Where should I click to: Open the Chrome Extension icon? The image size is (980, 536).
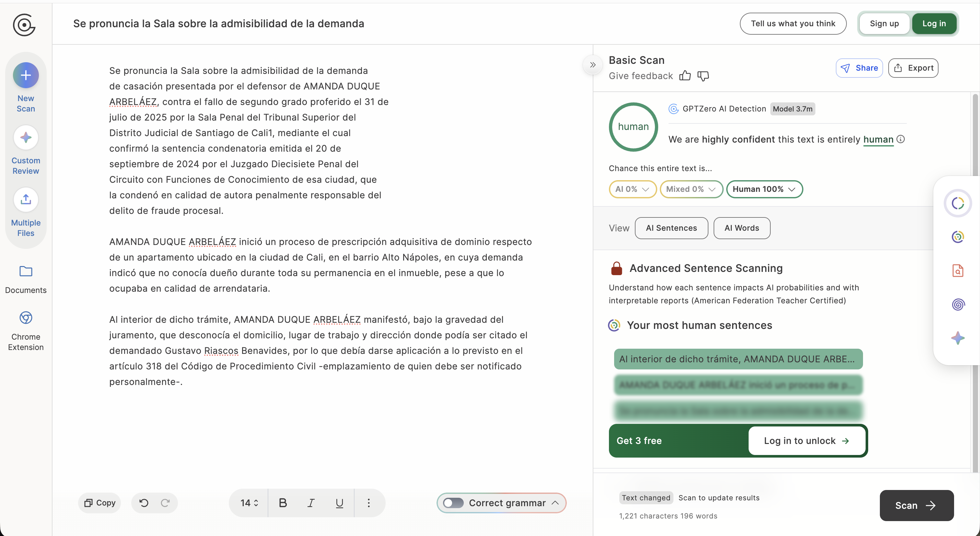26,318
